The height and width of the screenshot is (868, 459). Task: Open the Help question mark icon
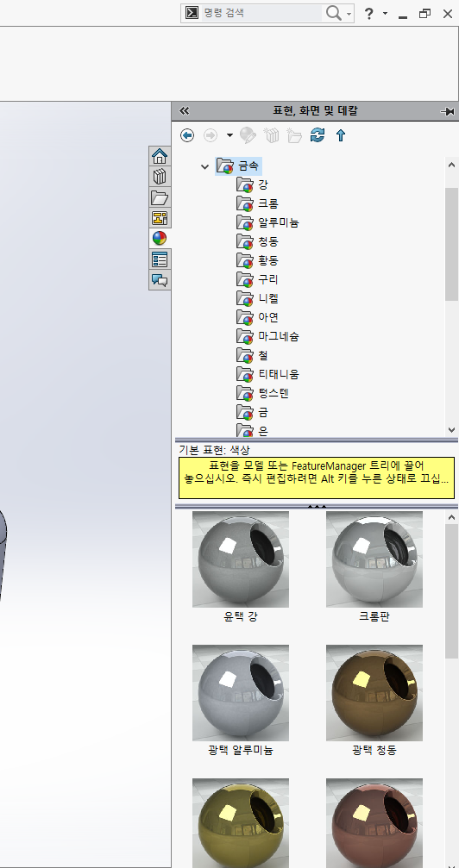pyautogui.click(x=368, y=14)
